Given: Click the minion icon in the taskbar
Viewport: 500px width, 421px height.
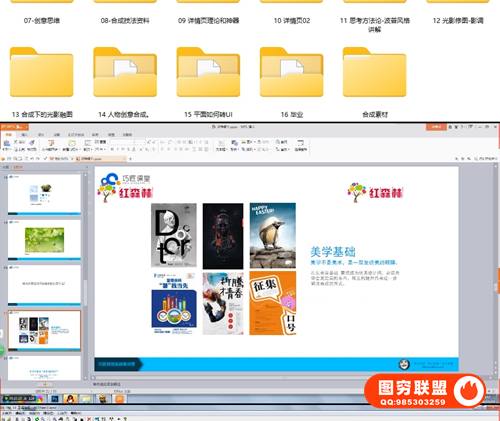Looking at the screenshot, I should 103,398.
